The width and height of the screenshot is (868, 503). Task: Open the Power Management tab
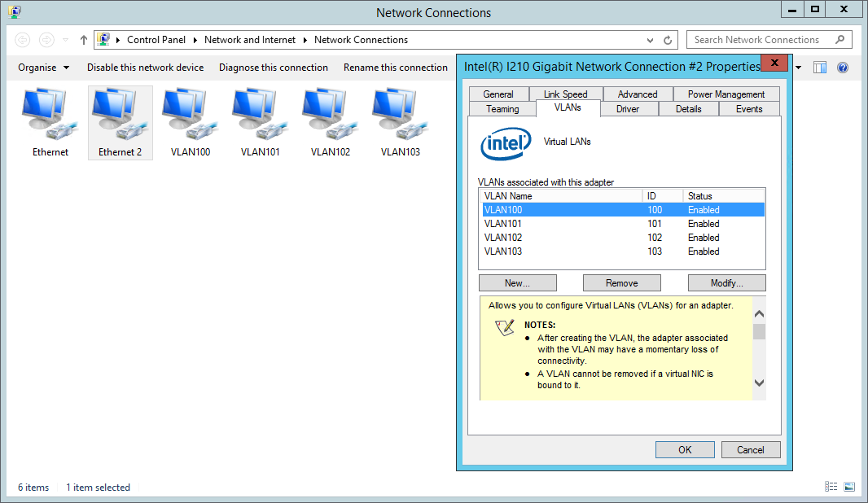point(726,94)
